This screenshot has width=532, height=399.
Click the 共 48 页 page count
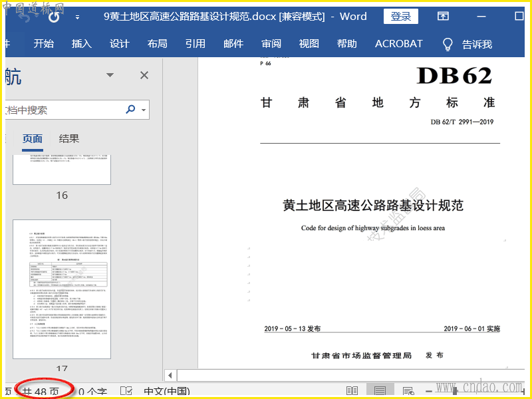(x=41, y=392)
